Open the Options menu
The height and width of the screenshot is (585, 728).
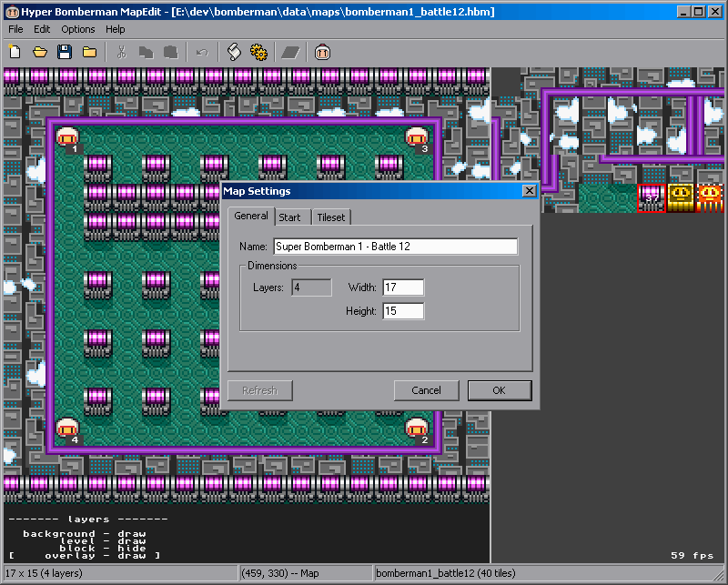click(78, 29)
